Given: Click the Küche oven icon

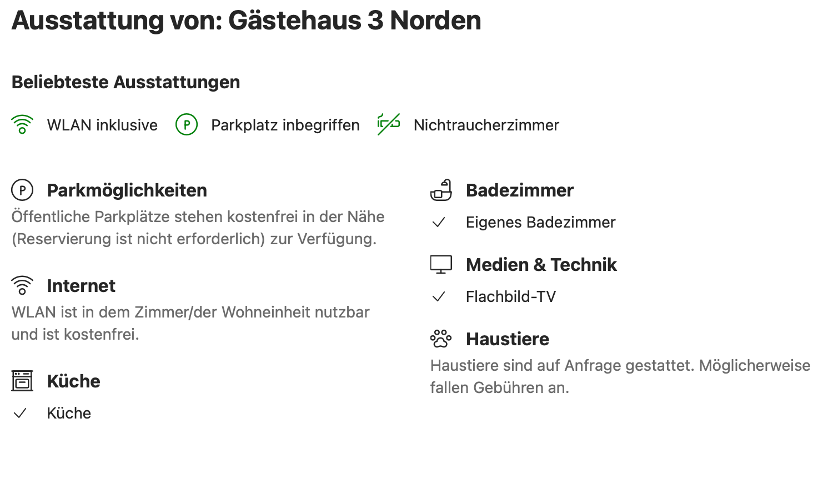Looking at the screenshot, I should 22,381.
